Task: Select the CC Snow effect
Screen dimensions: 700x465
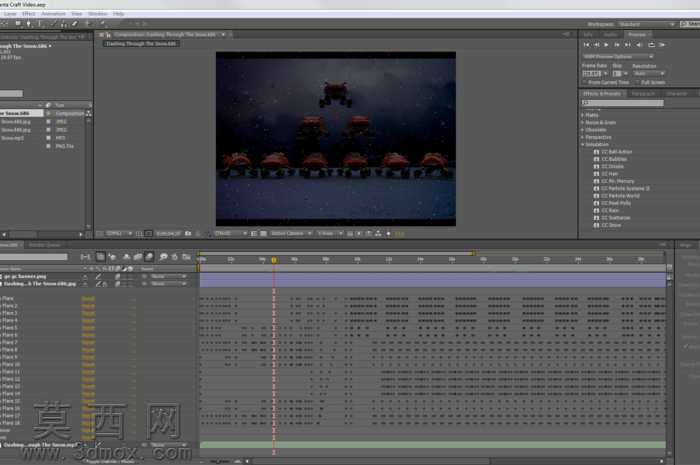Action: 612,225
